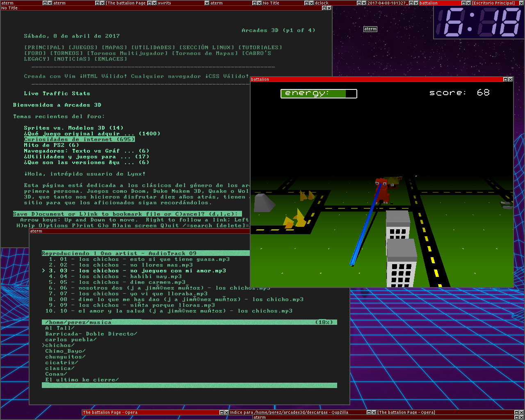The width and height of the screenshot is (525, 420).
Task: Open forum topic 'Mito de PS2 (6)'
Action: coord(52,145)
